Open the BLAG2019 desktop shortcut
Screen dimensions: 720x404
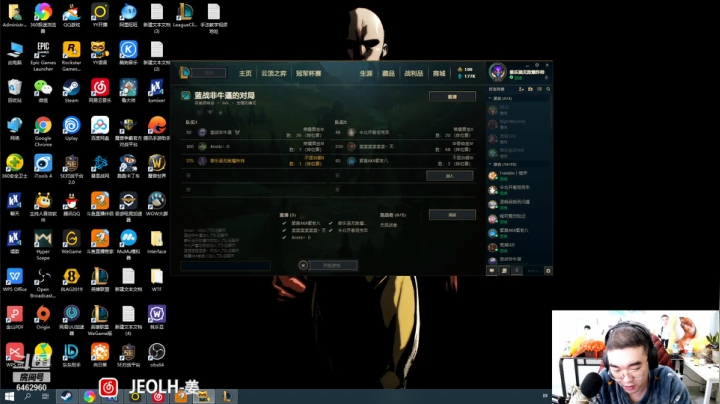coord(71,279)
